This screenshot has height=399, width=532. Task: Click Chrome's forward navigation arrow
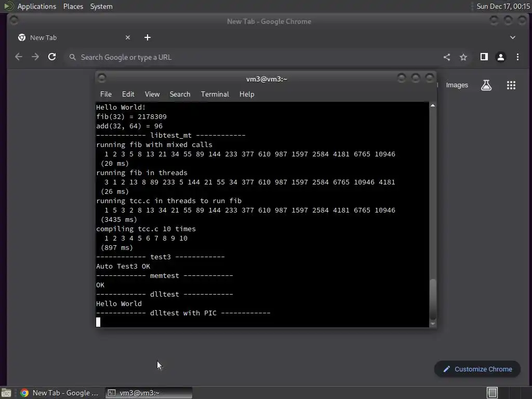(35, 57)
